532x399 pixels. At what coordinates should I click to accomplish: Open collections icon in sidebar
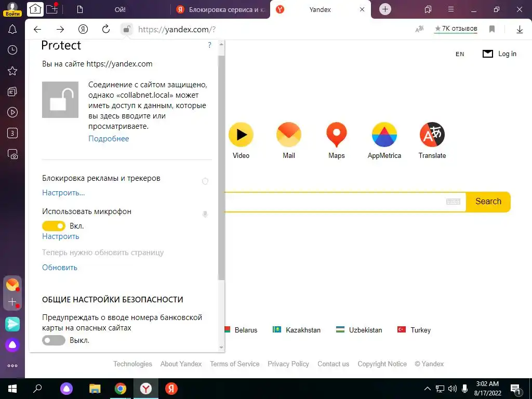(x=12, y=91)
